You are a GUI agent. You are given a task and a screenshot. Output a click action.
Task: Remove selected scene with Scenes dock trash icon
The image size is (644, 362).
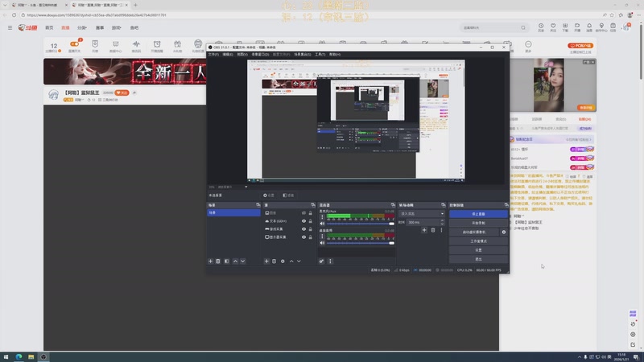click(x=218, y=261)
